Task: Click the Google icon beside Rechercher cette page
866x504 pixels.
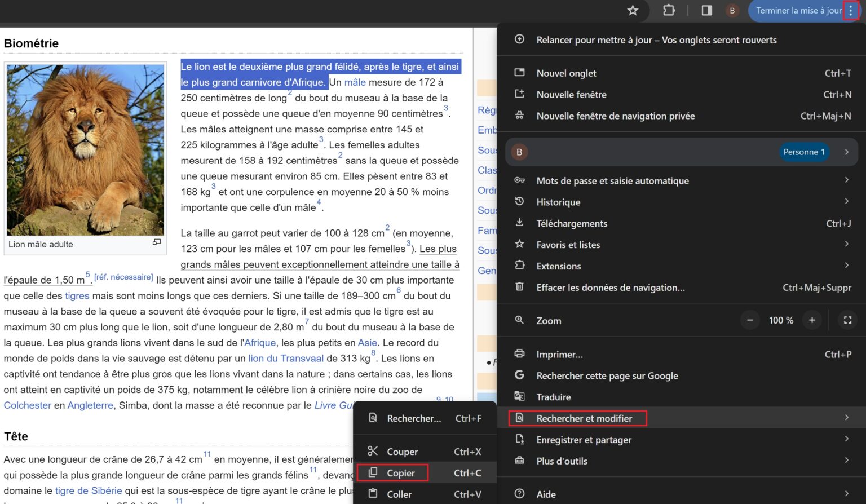Action: pyautogui.click(x=519, y=374)
